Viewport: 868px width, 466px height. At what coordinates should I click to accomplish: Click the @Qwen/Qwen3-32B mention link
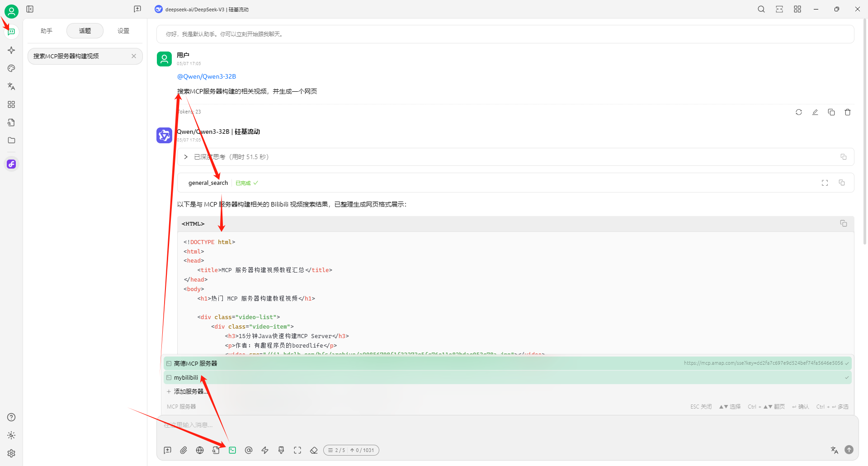coord(207,76)
